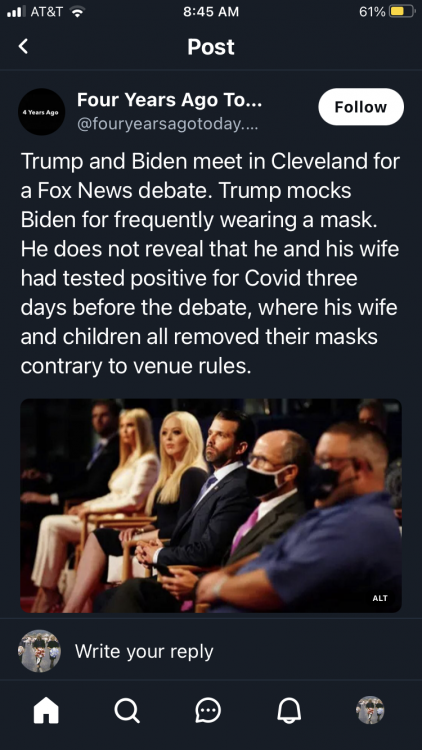Viewport: 422px width, 750px height.
Task: Open the Four Years Ago To... display name
Action: click(x=169, y=100)
